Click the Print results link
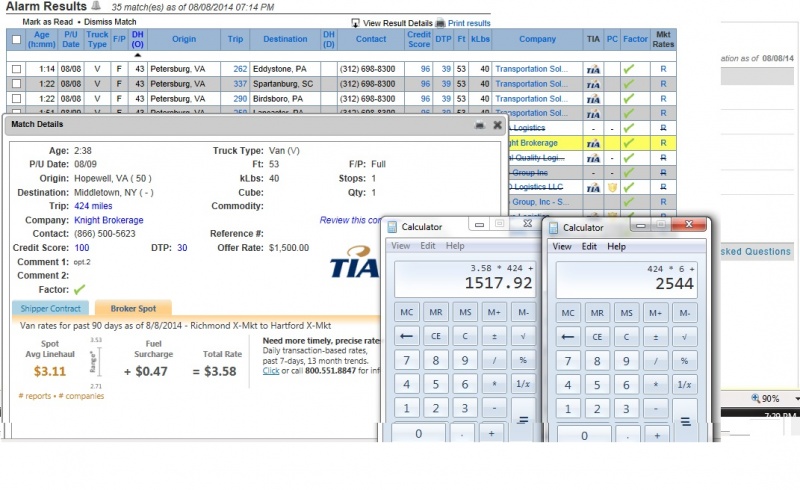Viewport: 800px width, 490px height. click(x=469, y=23)
